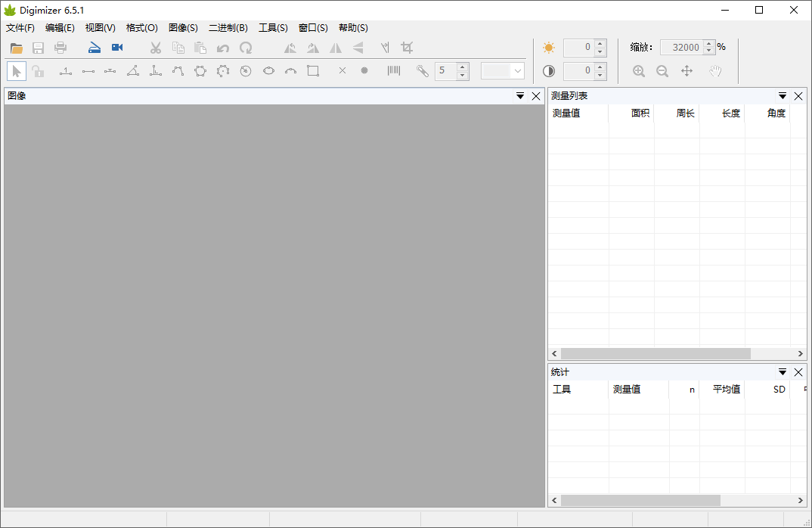Click the zoom percentage input field

[x=684, y=46]
